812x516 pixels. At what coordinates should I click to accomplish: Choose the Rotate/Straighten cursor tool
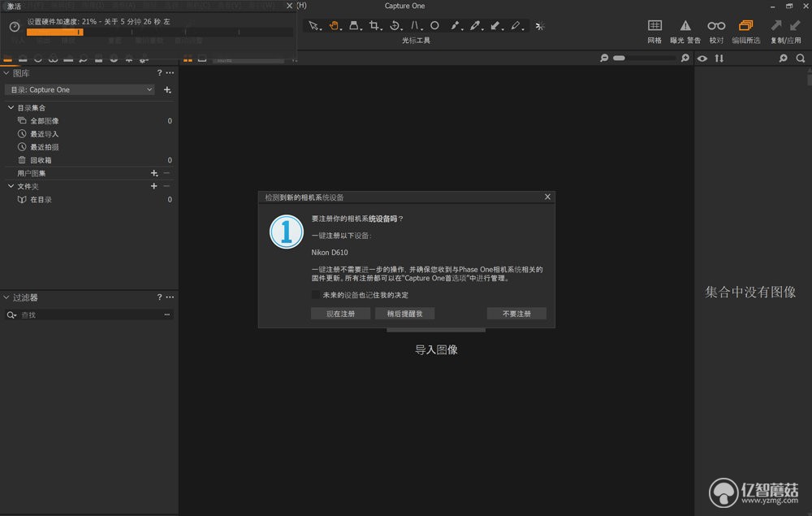click(x=395, y=25)
